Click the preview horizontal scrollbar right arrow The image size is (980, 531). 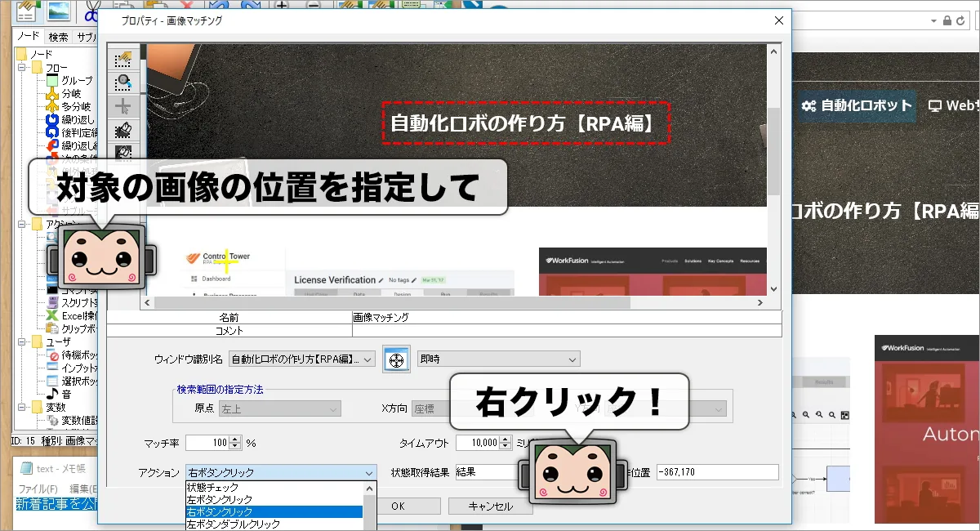[760, 302]
